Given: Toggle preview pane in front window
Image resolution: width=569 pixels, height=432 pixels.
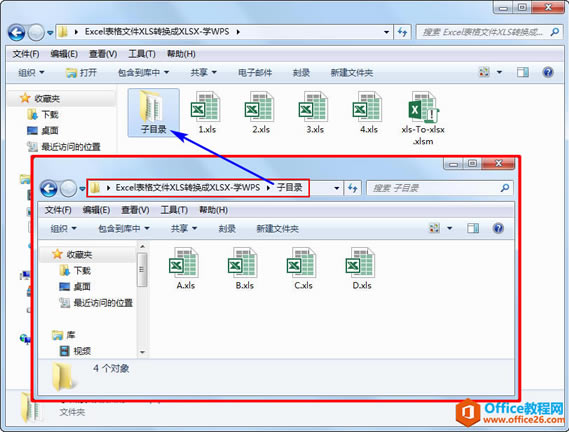Looking at the screenshot, I should click(473, 228).
